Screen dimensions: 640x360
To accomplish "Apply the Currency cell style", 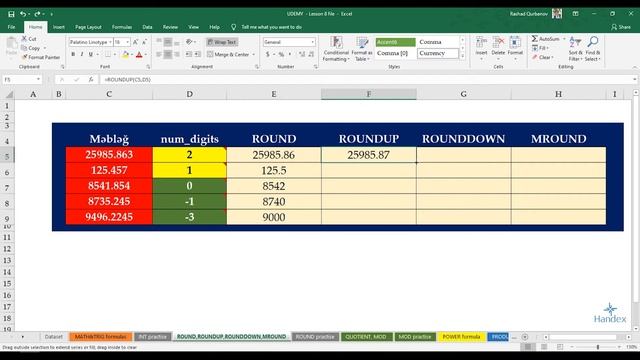I will click(438, 53).
